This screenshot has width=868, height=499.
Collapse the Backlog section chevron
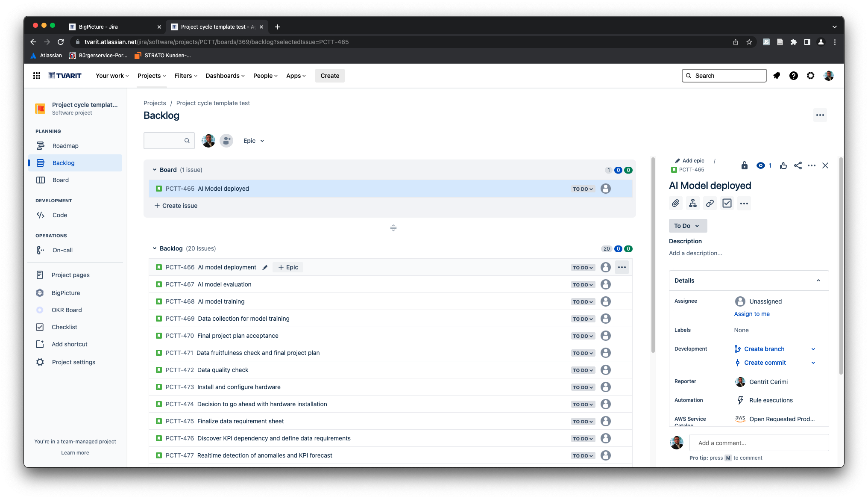click(x=155, y=248)
